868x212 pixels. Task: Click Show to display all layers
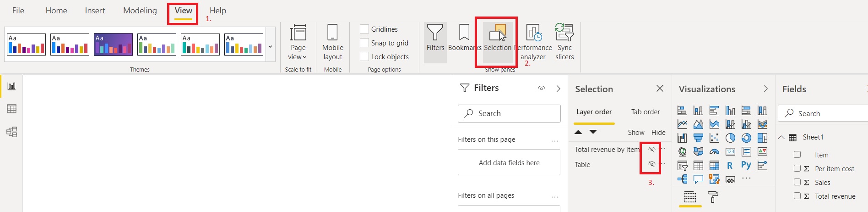635,133
